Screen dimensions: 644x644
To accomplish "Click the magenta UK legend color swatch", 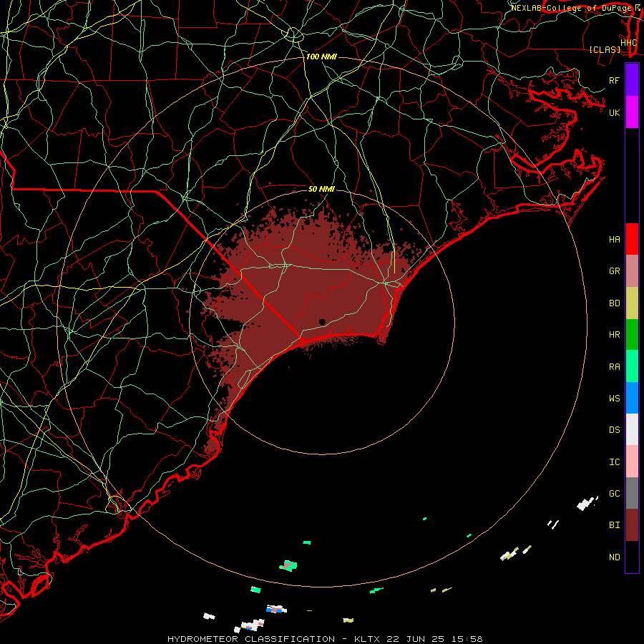I will (632, 112).
